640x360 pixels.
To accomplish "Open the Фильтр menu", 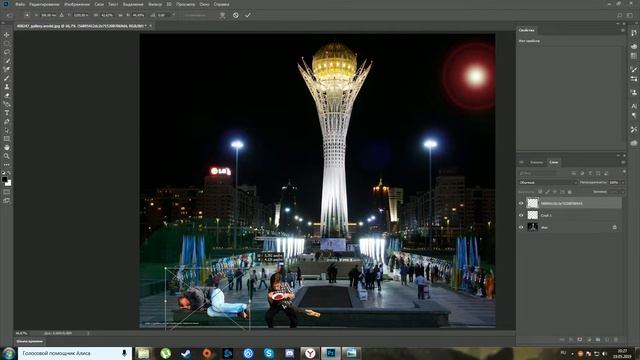I will point(155,4).
